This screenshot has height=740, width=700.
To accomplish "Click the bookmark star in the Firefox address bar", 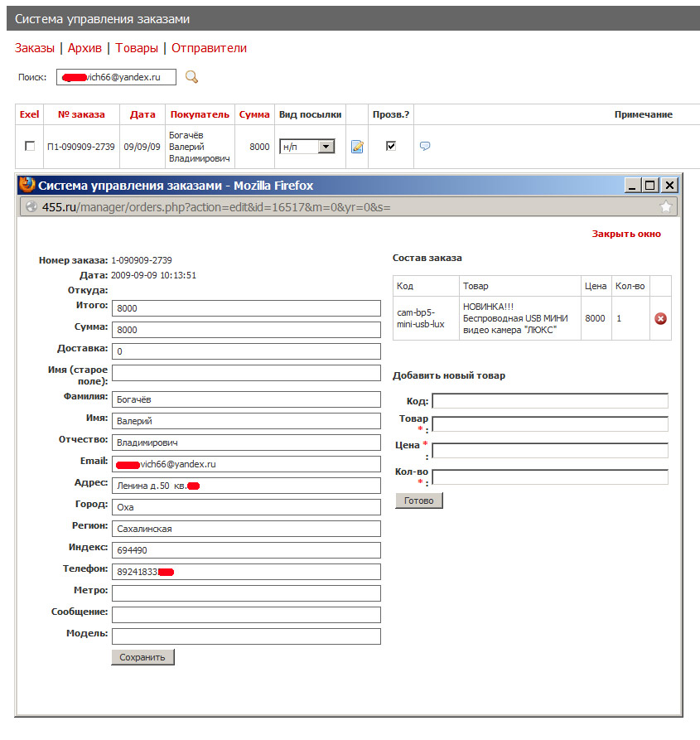I will 665,206.
